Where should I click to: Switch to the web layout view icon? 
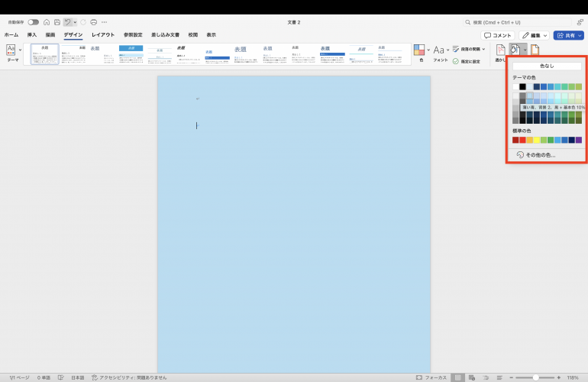472,377
